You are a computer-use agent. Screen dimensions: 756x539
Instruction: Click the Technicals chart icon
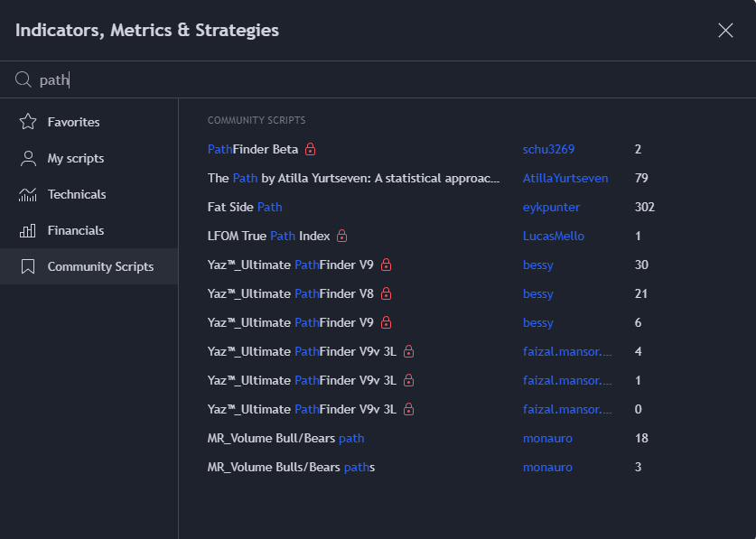[x=28, y=194]
